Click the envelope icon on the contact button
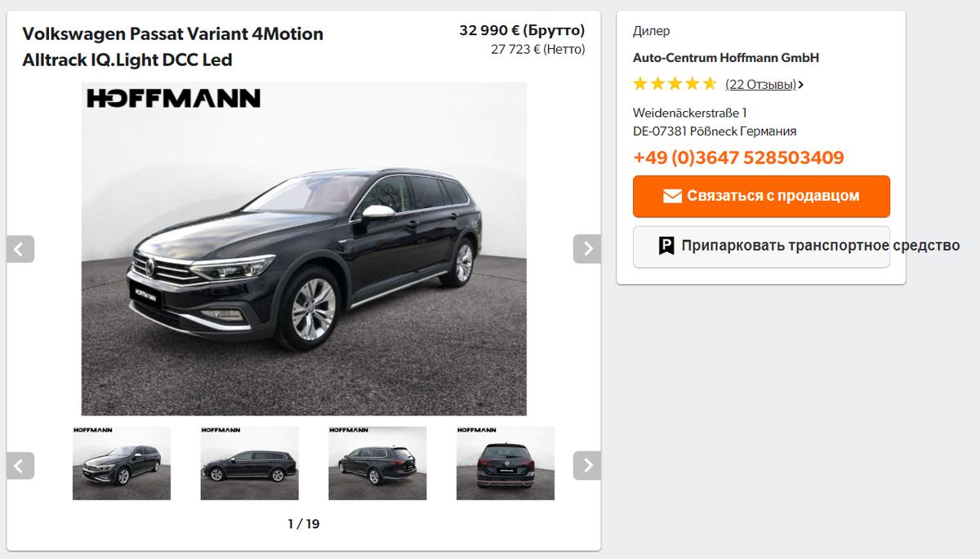The image size is (980, 559). coord(672,196)
